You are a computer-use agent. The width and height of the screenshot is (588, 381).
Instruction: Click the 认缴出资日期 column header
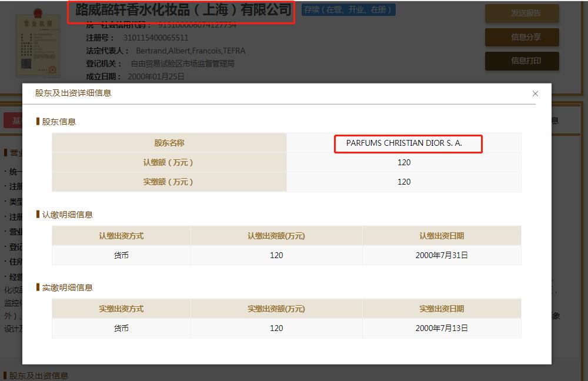(442, 236)
